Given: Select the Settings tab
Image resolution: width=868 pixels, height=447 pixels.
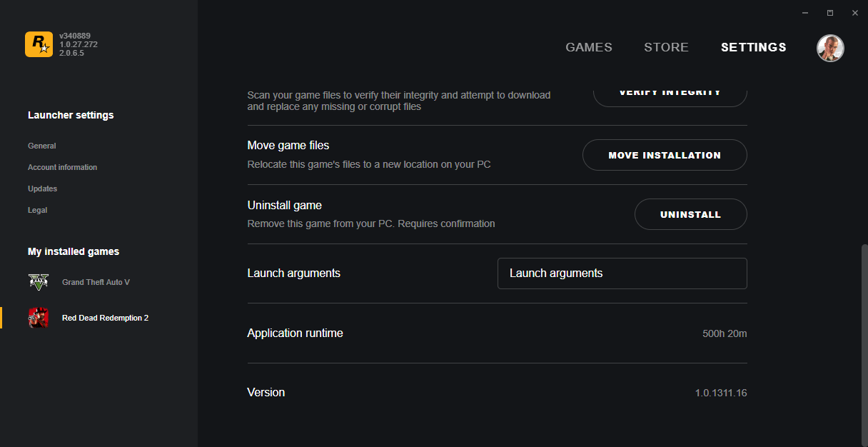Looking at the screenshot, I should 753,48.
